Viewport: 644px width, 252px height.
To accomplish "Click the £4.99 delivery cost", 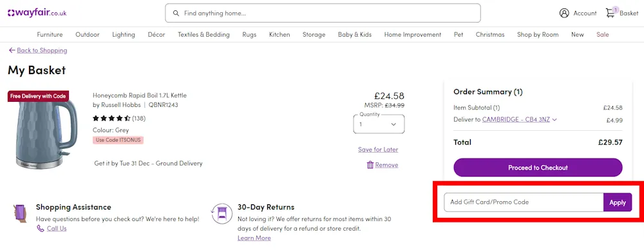I will (614, 121).
